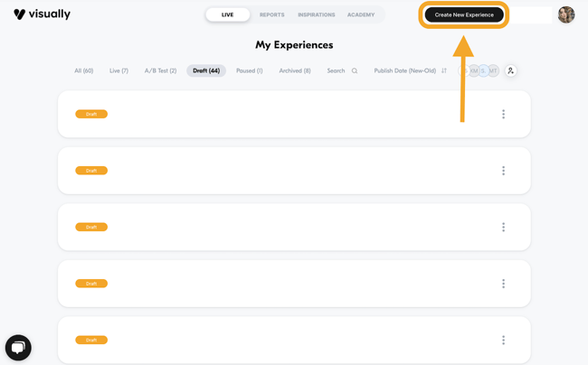The width and height of the screenshot is (588, 365).
Task: Click the Visually logo
Action: pos(42,14)
